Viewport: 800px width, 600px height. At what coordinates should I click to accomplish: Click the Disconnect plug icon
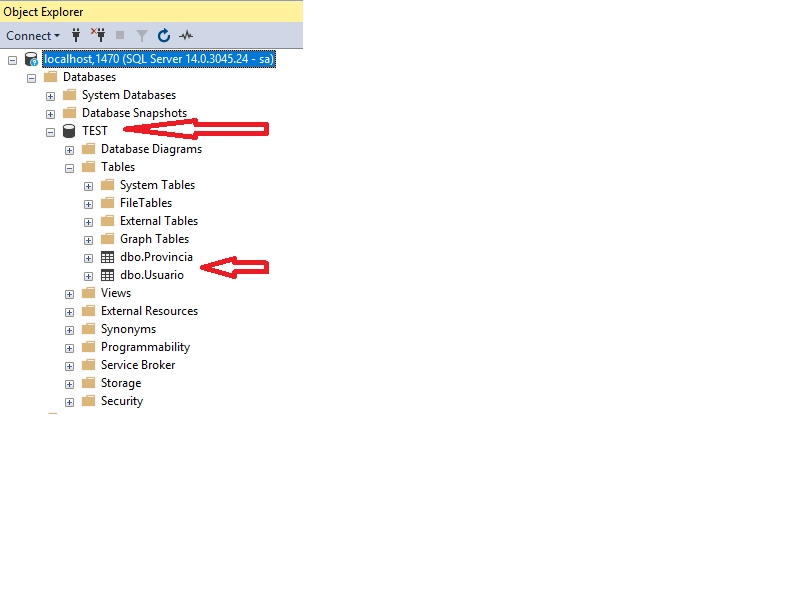click(x=98, y=35)
